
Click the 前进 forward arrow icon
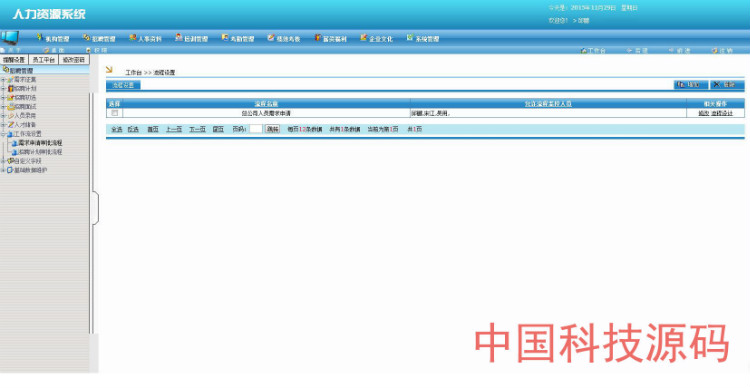(672, 50)
